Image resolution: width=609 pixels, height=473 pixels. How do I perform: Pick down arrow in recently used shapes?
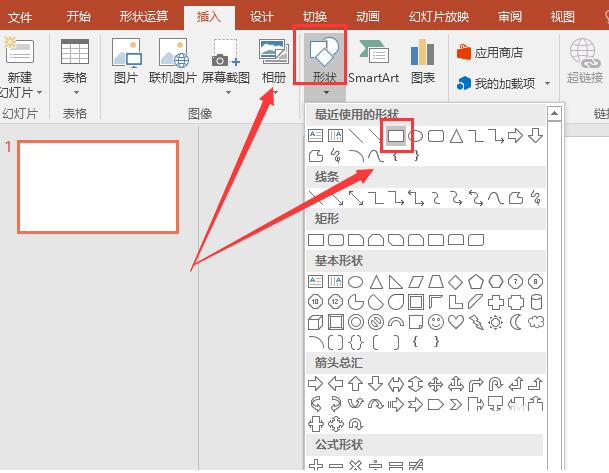point(535,136)
